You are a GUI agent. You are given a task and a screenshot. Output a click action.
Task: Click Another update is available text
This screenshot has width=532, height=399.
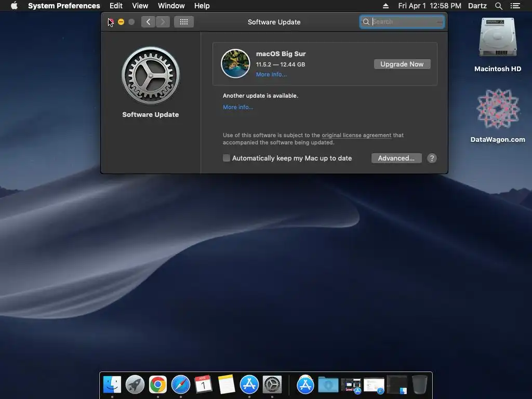pyautogui.click(x=260, y=96)
